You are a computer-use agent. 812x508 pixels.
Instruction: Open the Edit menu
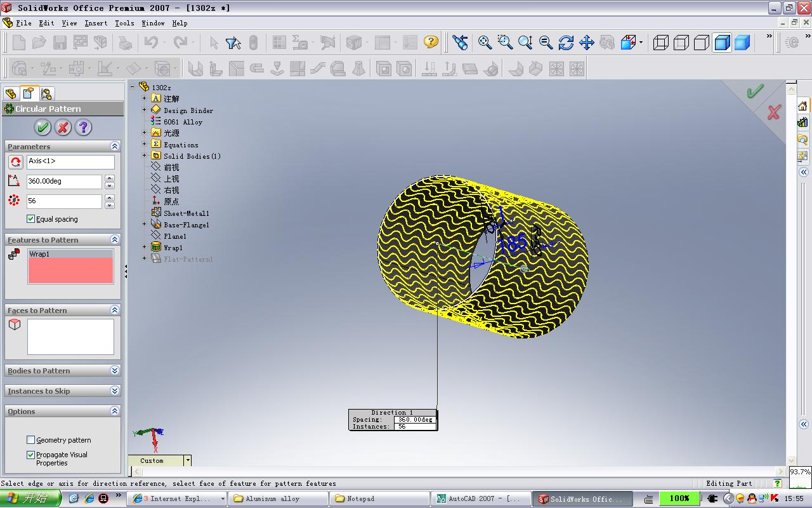(x=46, y=23)
